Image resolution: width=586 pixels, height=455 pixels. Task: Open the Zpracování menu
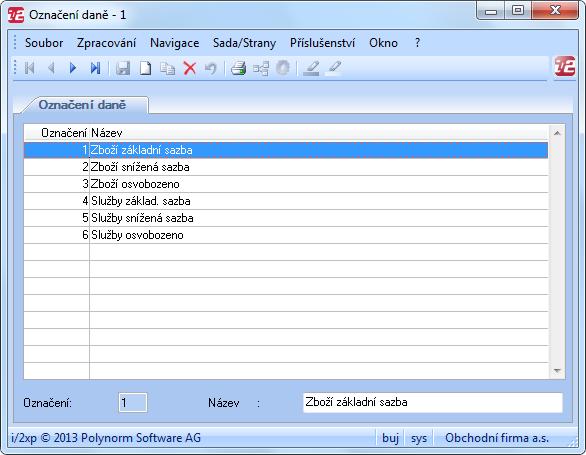pos(107,43)
